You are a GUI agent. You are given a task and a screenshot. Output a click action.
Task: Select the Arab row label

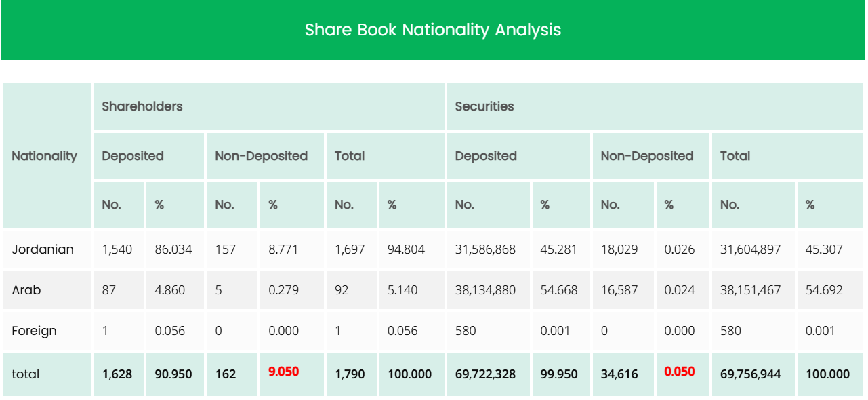[26, 290]
